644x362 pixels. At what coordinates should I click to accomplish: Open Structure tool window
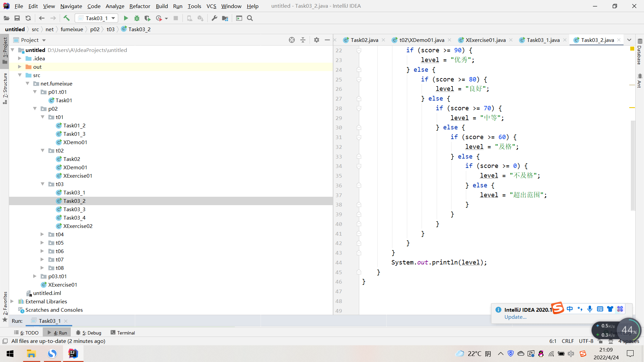click(5, 88)
